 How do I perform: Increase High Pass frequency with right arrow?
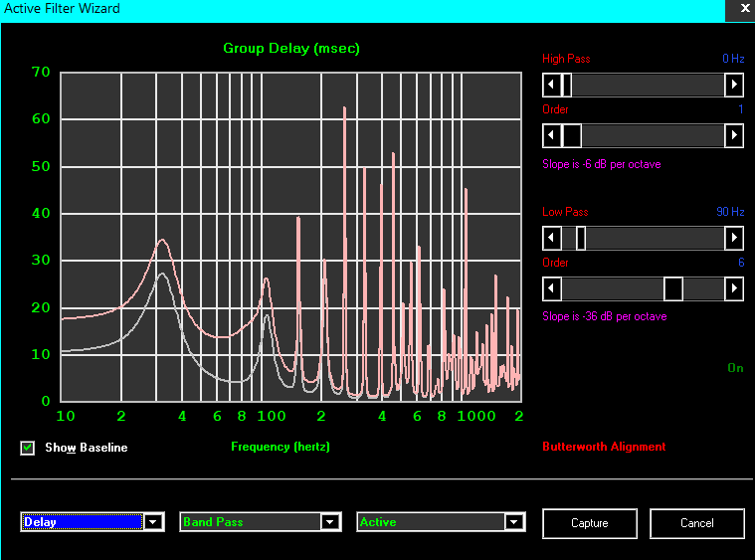point(734,85)
